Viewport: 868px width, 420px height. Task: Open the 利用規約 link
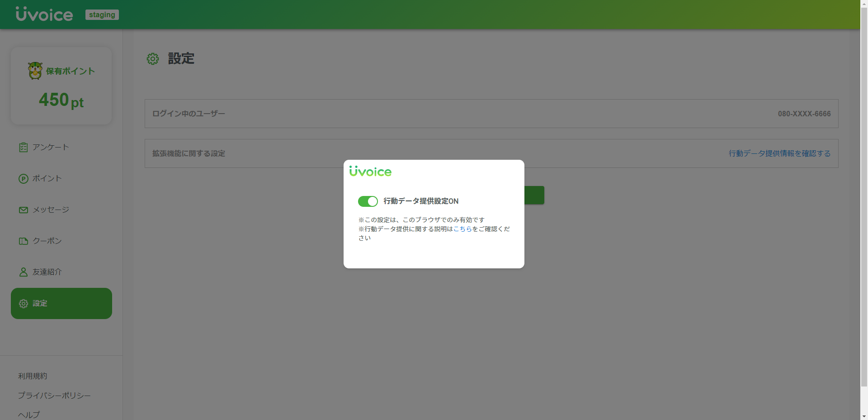pos(33,376)
